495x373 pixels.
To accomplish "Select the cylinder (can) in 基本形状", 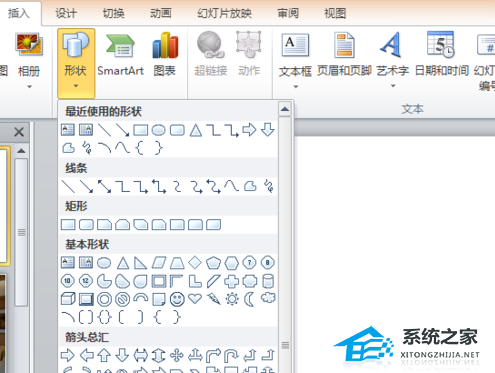I will coord(268,281).
